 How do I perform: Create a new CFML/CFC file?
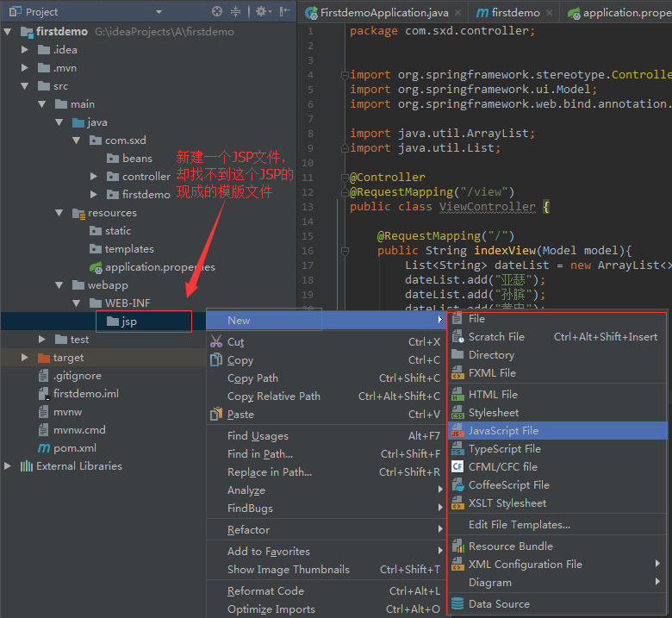(557, 466)
